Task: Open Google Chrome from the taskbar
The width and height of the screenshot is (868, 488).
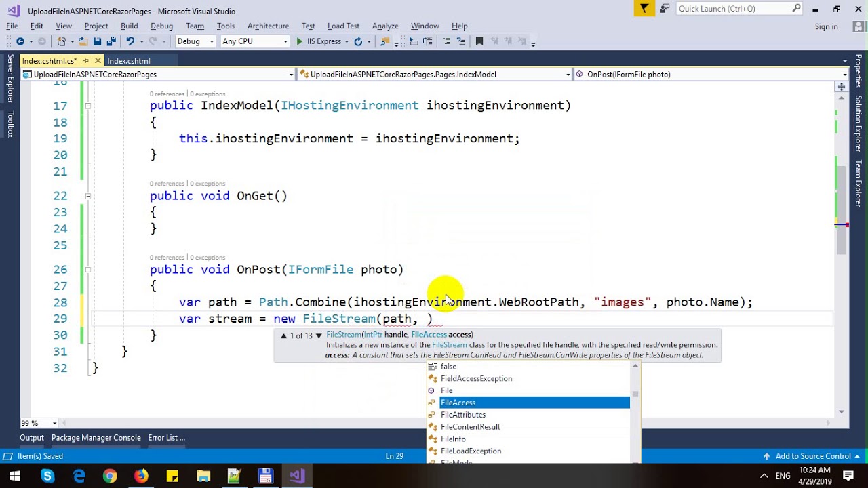Action: 110,476
